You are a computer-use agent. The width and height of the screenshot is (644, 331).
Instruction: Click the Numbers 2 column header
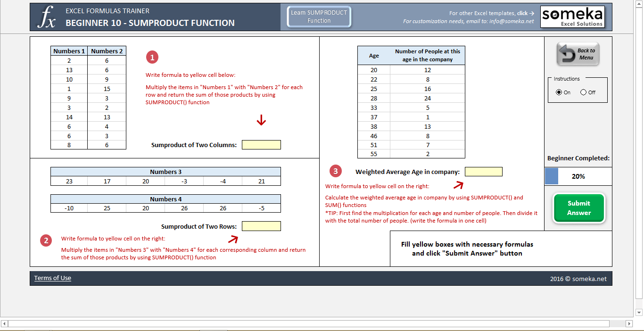107,51
